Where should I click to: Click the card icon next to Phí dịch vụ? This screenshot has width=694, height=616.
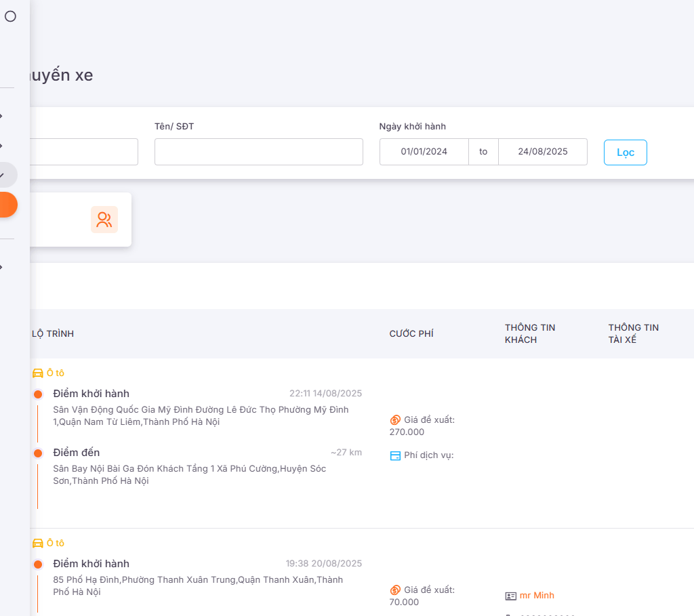pos(395,455)
